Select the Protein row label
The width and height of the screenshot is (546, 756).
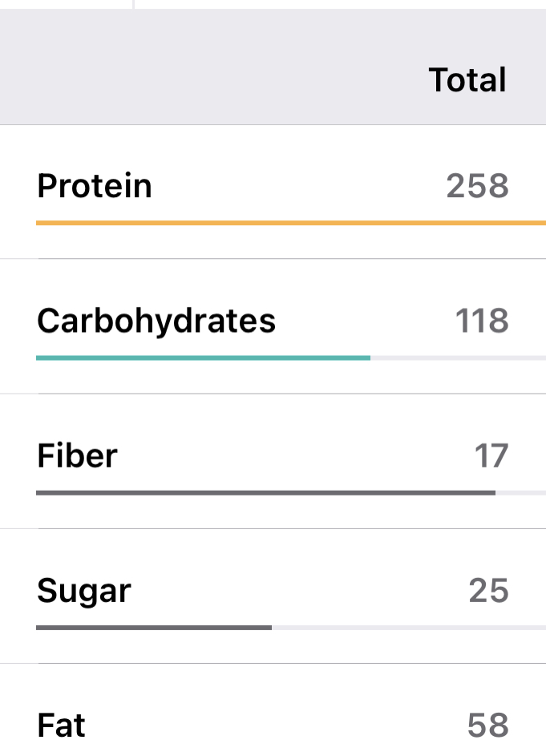[x=95, y=186]
